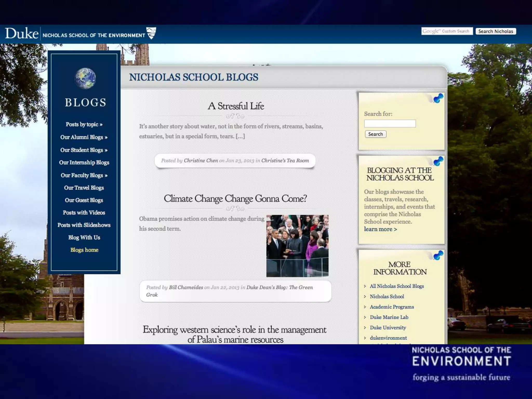532x399 pixels.
Task: Click the Search for text field
Action: (x=390, y=124)
